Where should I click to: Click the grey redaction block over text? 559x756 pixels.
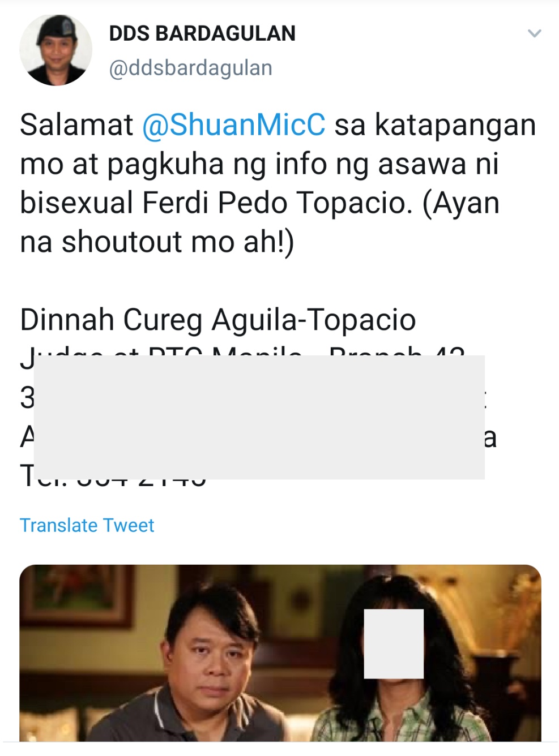(x=259, y=417)
